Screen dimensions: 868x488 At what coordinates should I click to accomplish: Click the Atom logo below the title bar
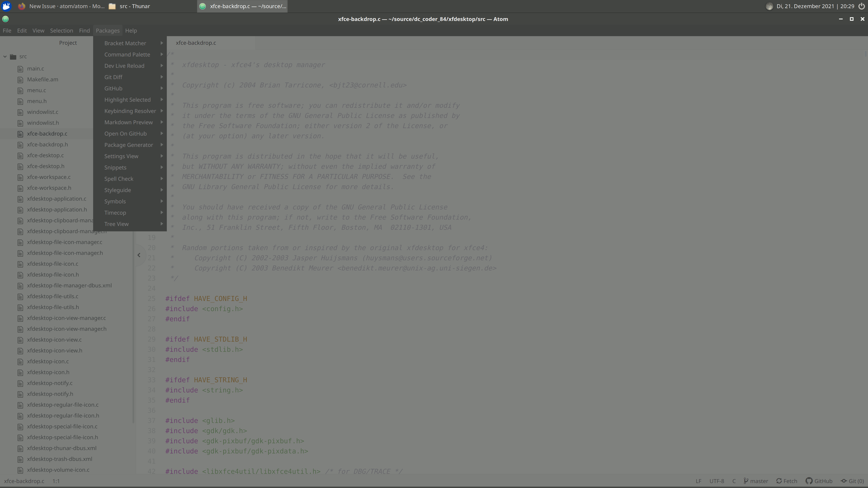(x=5, y=19)
